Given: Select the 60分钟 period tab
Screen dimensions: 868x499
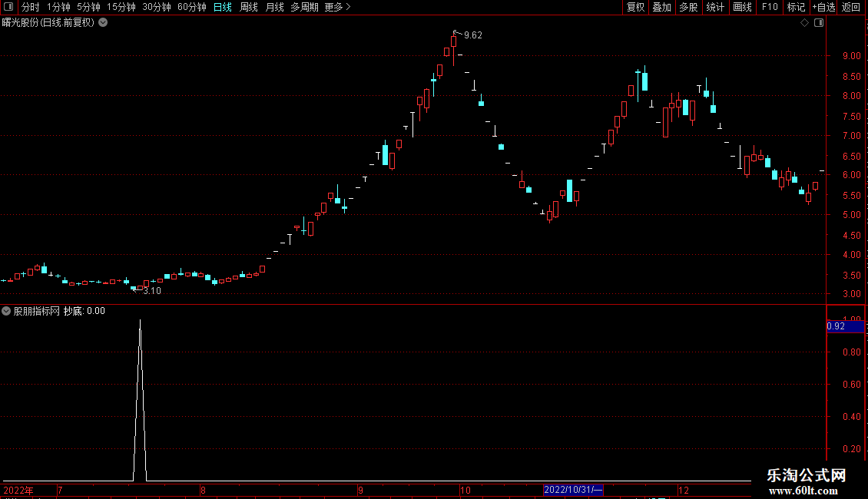Looking at the screenshot, I should click(x=191, y=7).
